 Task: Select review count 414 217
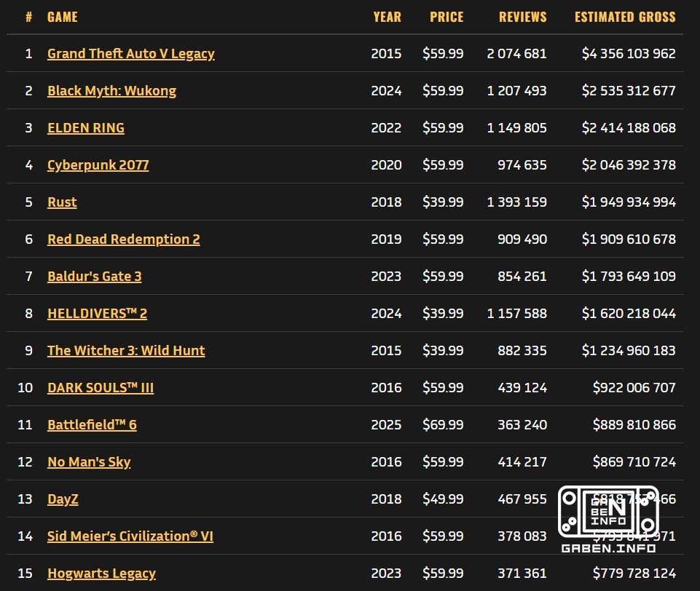click(x=522, y=461)
